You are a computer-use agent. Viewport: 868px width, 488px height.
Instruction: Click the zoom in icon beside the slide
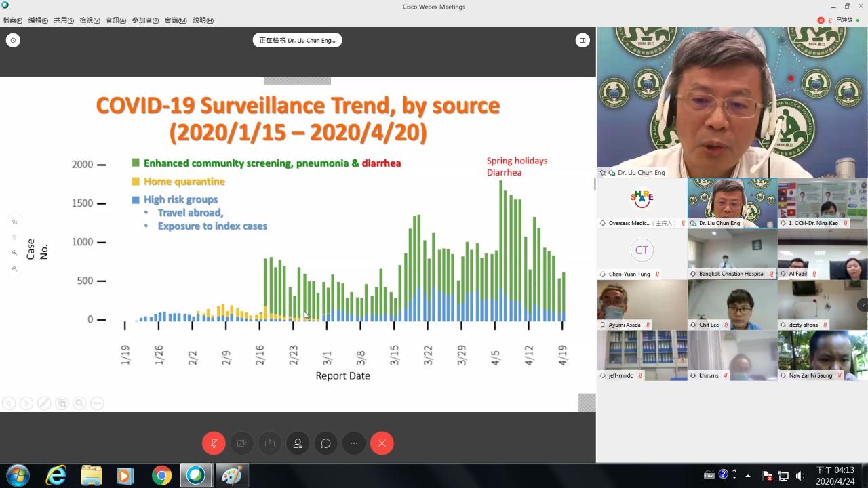click(14, 253)
